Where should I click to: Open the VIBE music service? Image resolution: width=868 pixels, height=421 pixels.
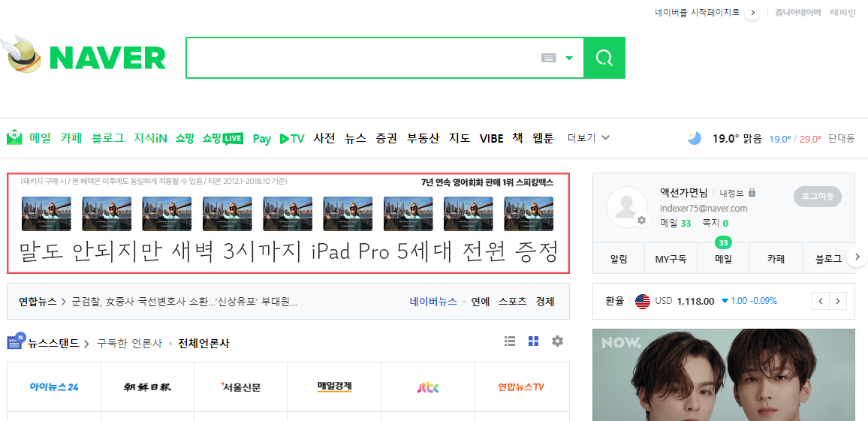click(x=492, y=138)
